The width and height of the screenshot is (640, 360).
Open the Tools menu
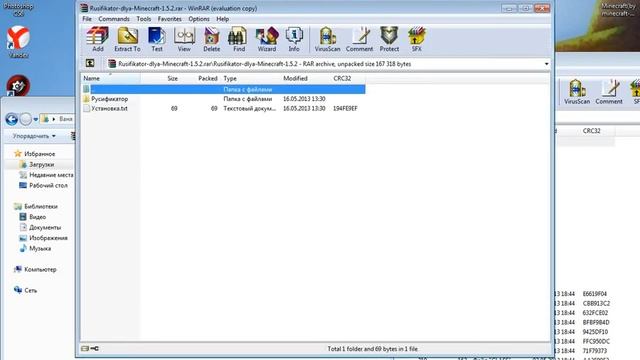[144, 19]
